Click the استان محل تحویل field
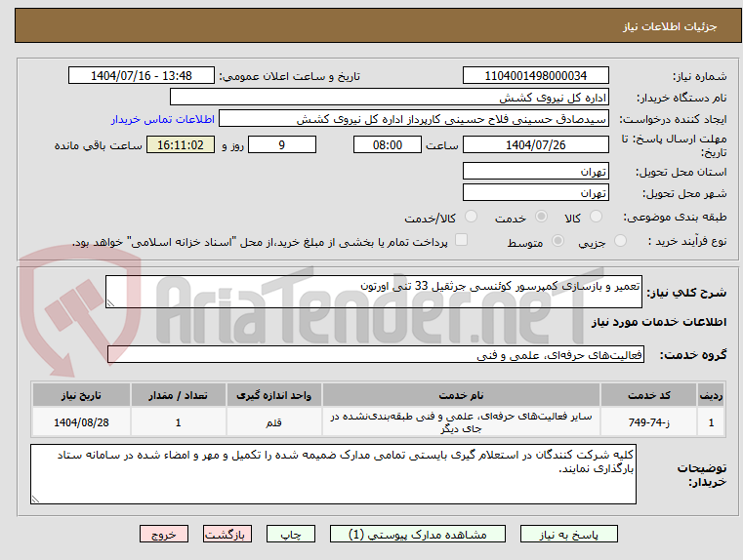Screen dimensions: 743x560 coord(535,171)
